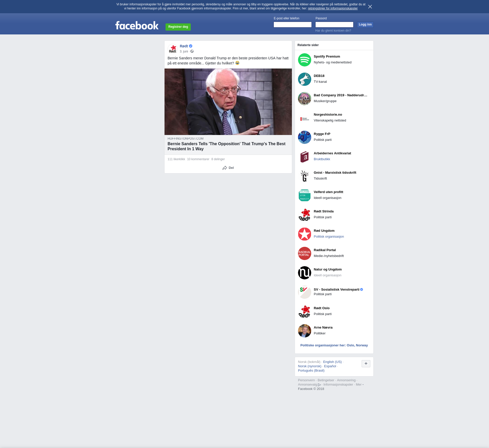The image size is (489, 448).
Task: Click the Rødt profile avatar on post
Action: coord(173,49)
